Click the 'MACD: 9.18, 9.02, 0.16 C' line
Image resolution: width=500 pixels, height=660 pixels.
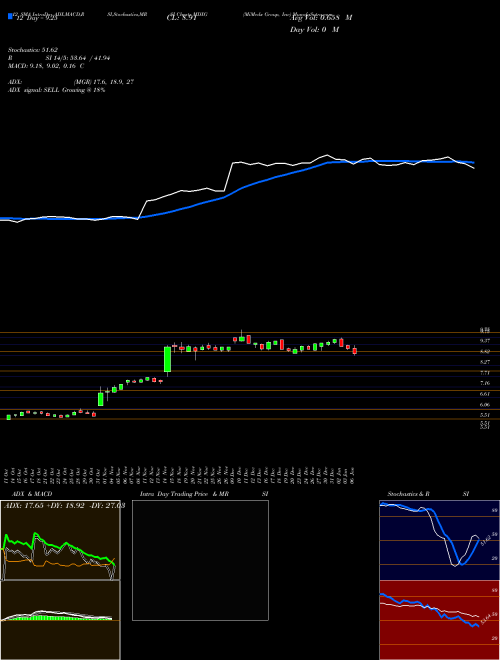coord(46,66)
